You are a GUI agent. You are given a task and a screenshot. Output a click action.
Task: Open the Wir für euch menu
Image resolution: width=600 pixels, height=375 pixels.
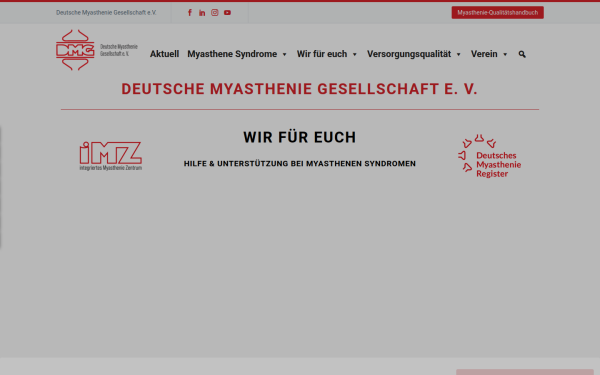[x=322, y=54]
